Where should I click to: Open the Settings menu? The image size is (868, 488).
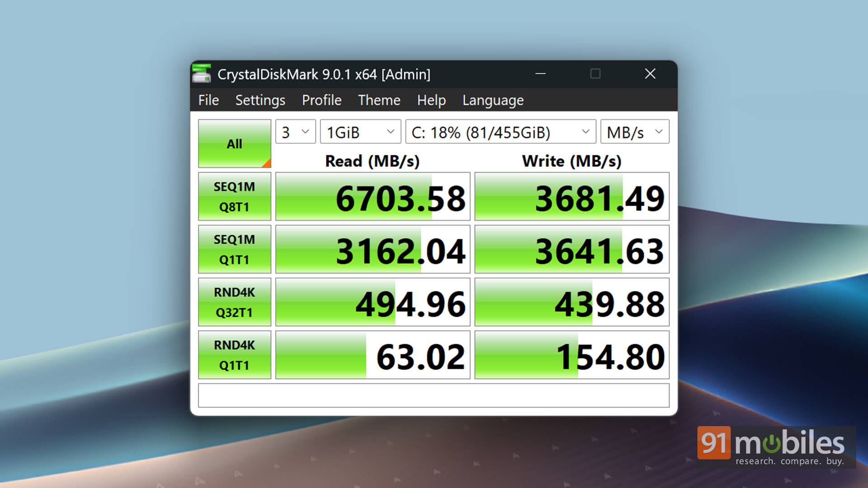(260, 100)
